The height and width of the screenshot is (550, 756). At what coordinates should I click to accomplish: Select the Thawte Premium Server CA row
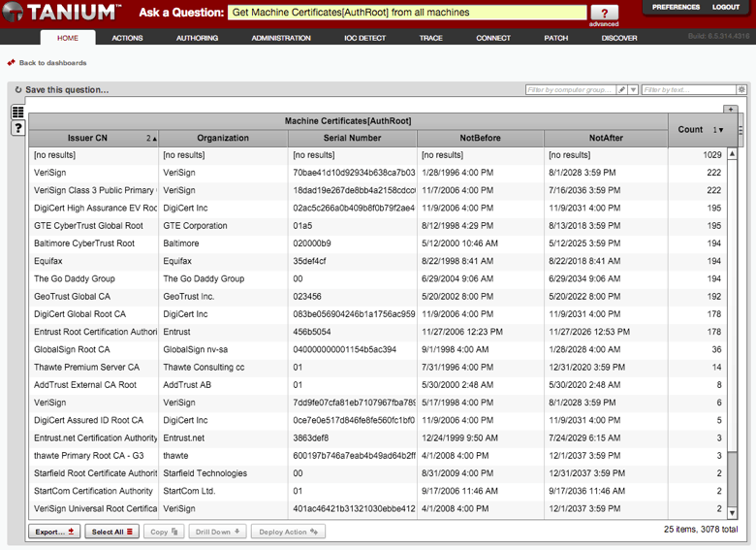coord(377,367)
